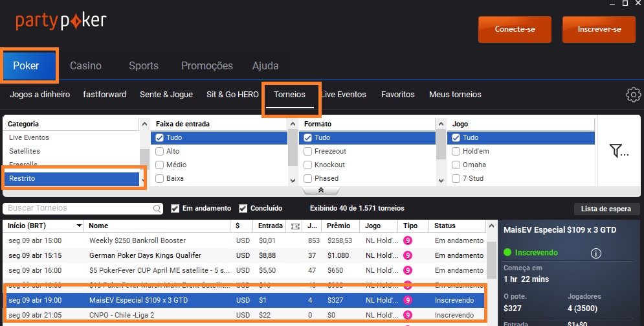Open the settings gear icon
This screenshot has height=326, width=644.
coord(633,95)
